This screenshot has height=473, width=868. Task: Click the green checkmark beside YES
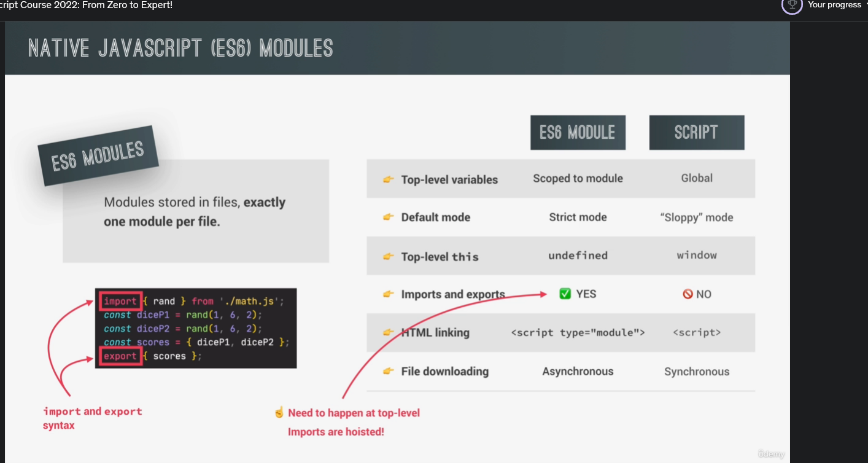point(565,294)
